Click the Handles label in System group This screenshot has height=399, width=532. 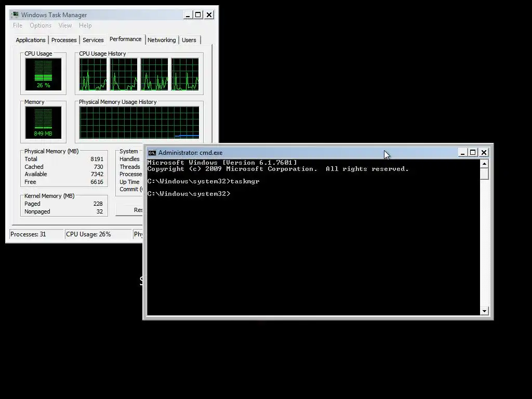click(129, 159)
